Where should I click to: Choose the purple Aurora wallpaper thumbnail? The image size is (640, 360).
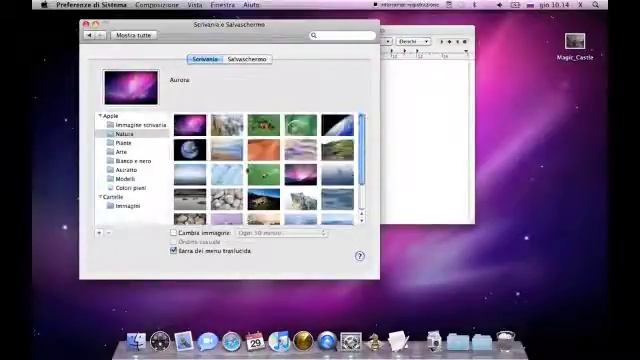(190, 125)
